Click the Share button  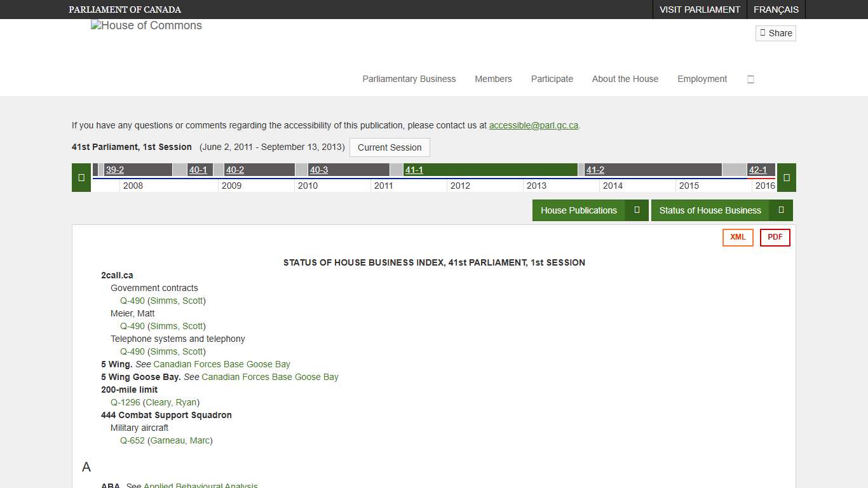775,33
